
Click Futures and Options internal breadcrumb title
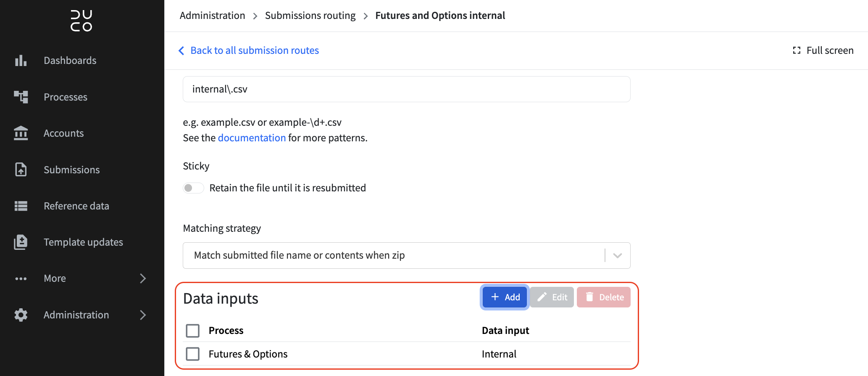[440, 16]
